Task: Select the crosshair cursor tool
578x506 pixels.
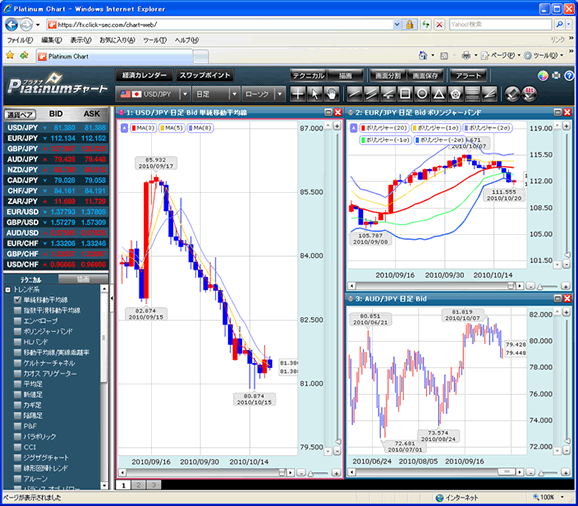Action: 298,94
